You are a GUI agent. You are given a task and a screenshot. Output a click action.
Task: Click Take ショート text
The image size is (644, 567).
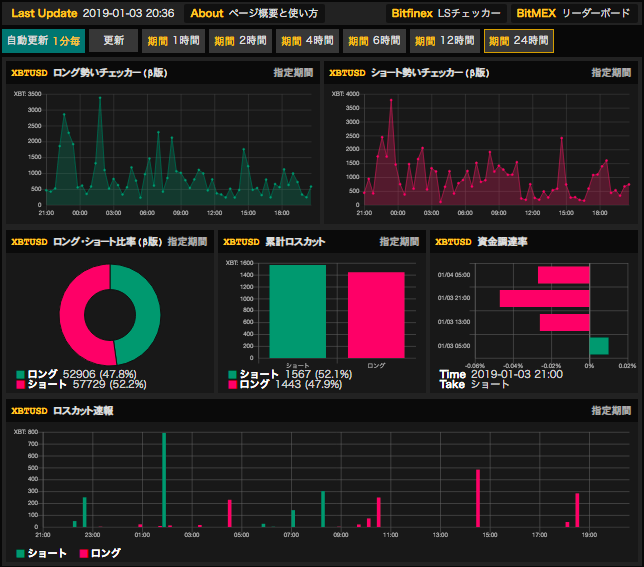click(x=474, y=384)
